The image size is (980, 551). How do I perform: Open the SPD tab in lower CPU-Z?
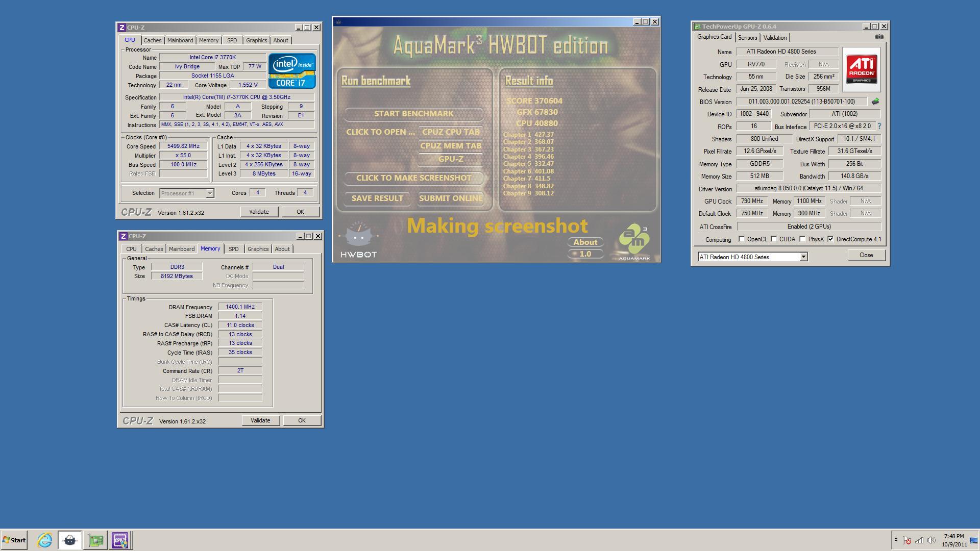[233, 249]
